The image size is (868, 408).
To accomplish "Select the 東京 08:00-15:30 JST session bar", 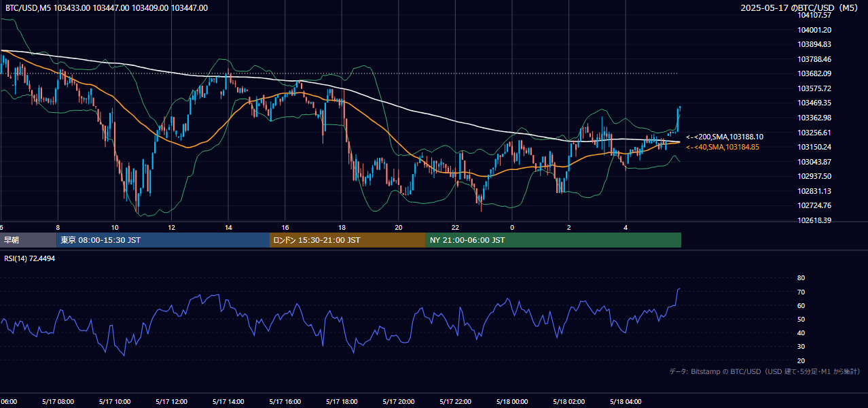I will coord(163,240).
